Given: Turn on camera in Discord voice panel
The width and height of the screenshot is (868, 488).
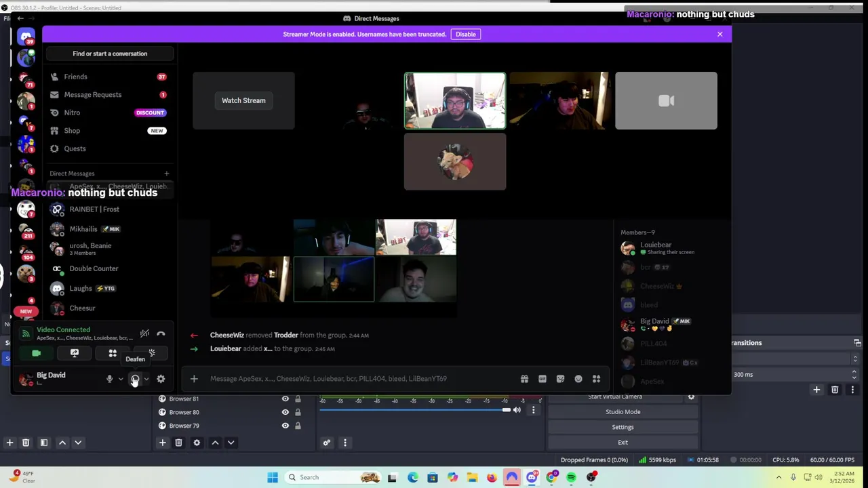Looking at the screenshot, I should click(x=37, y=353).
